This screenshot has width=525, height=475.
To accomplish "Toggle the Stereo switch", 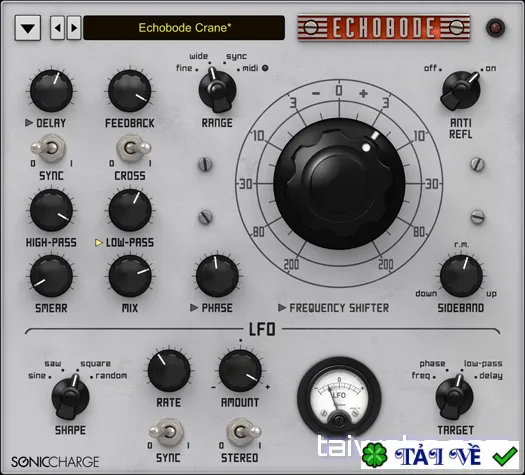I will [x=243, y=432].
